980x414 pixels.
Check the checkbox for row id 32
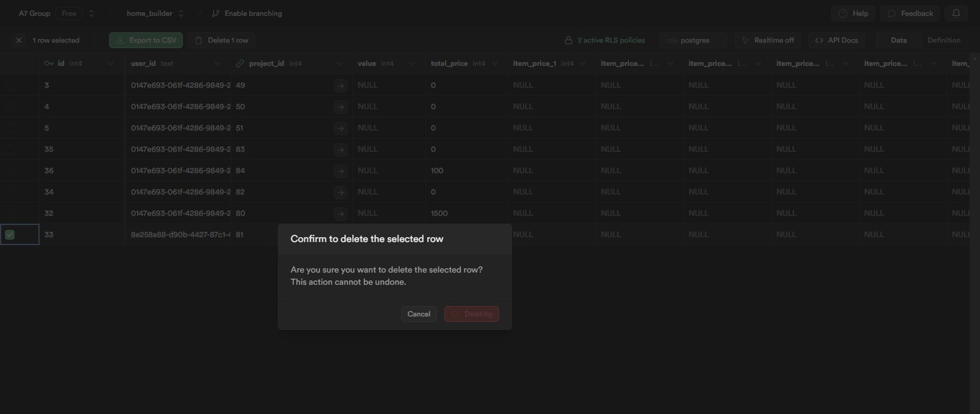(10, 213)
